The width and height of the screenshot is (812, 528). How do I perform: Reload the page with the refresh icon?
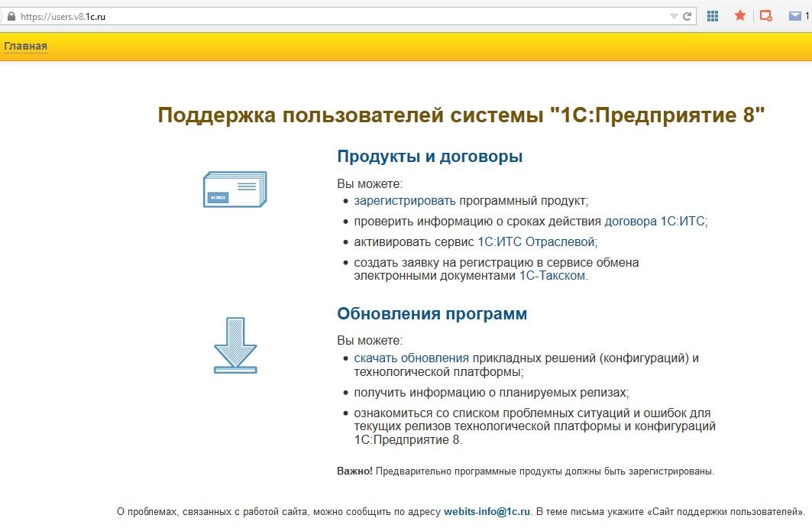pos(687,16)
